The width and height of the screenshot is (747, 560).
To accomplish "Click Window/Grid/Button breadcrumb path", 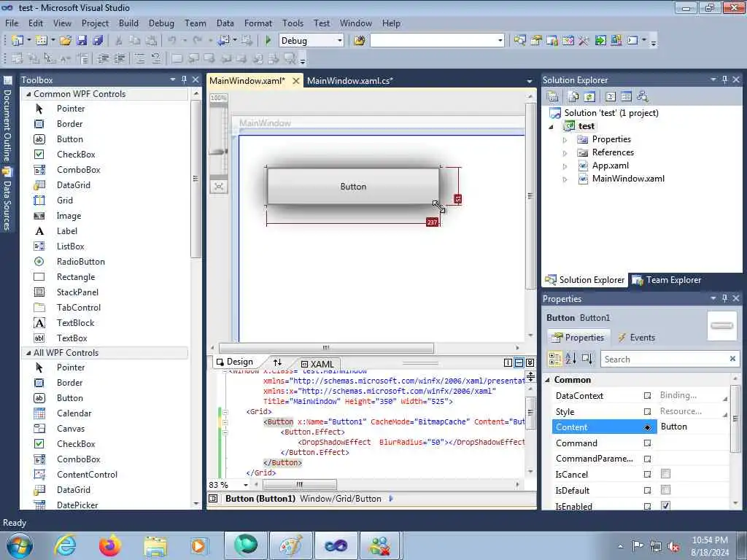I will coord(341,499).
